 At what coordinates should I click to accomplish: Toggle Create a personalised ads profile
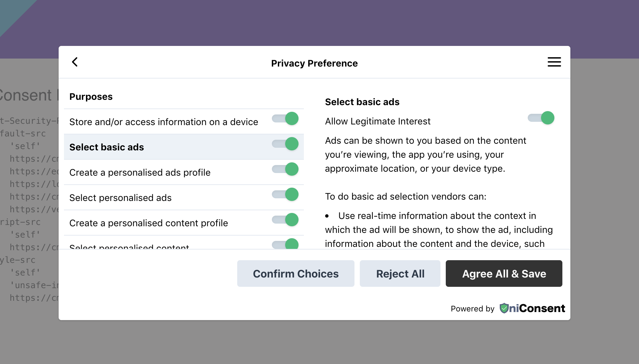tap(285, 169)
